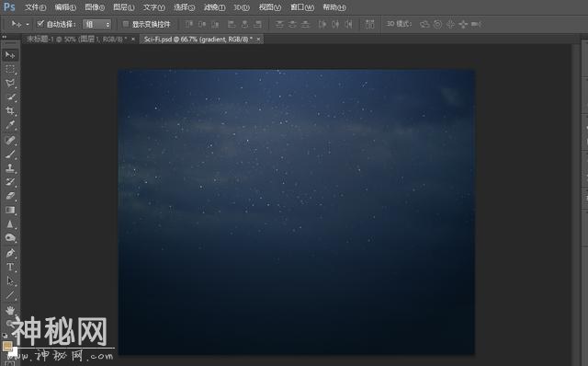Open the 文件 menu
Screen dimensions: 588x366
pyautogui.click(x=35, y=7)
